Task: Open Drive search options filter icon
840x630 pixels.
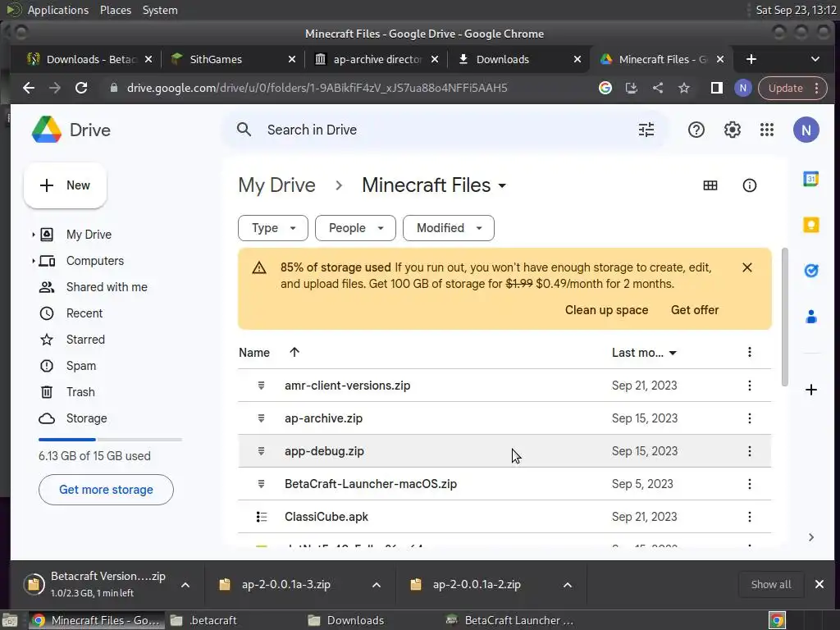Action: click(x=646, y=130)
